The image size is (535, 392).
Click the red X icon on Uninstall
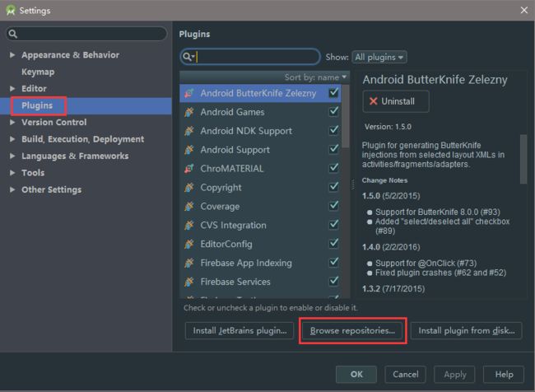point(374,101)
